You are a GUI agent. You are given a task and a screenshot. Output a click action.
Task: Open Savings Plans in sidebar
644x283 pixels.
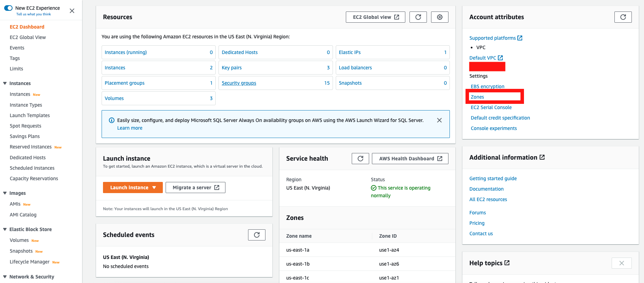(25, 136)
